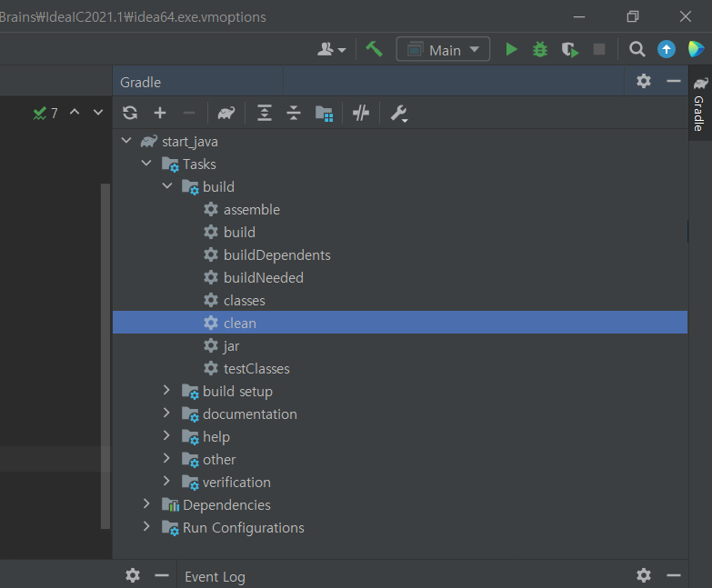Click the editor vertical scrollbar

[105, 356]
